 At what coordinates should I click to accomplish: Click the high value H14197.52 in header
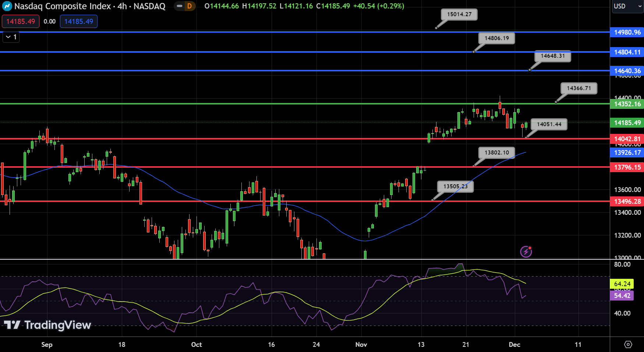tap(259, 6)
